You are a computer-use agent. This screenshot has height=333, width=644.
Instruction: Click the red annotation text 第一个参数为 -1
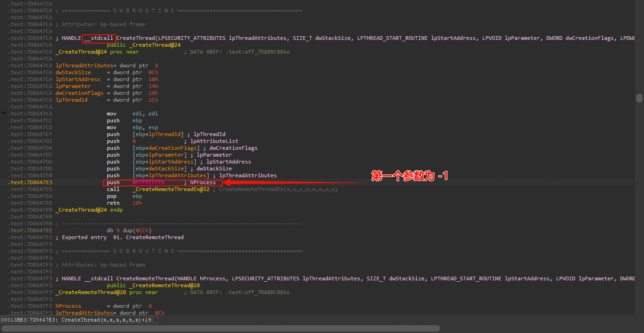tap(409, 176)
